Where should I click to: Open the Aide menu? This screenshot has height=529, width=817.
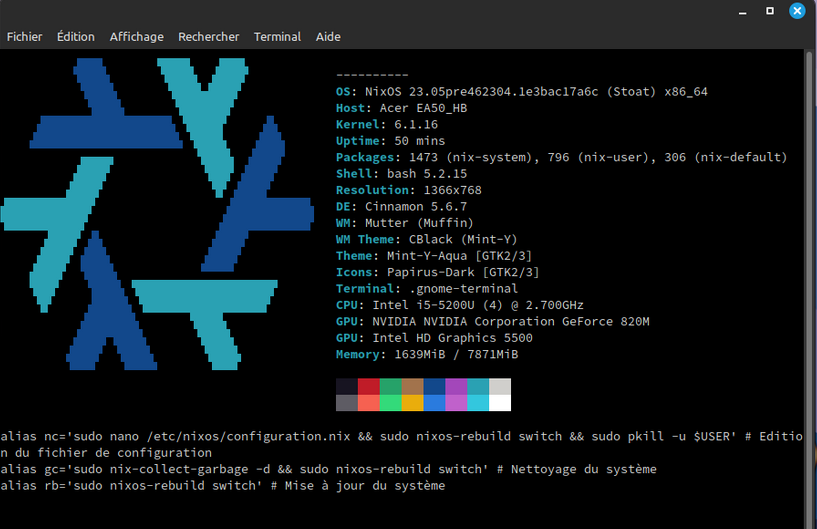click(328, 37)
